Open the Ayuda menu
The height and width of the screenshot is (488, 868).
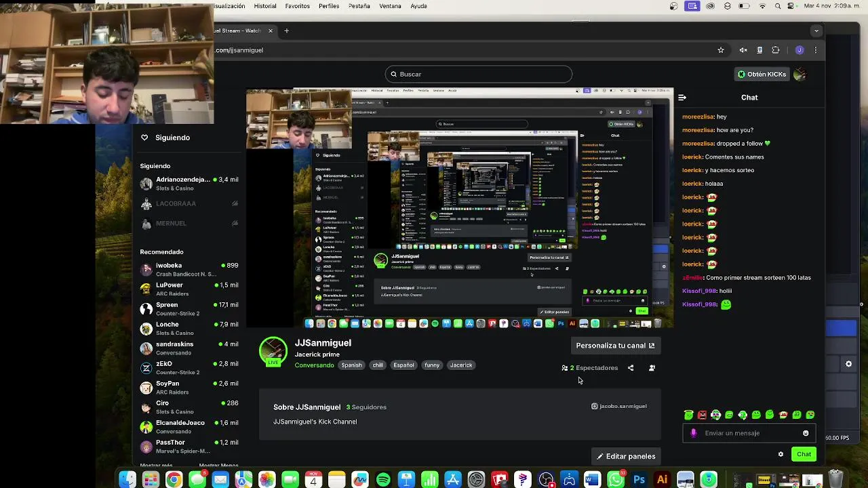[419, 6]
